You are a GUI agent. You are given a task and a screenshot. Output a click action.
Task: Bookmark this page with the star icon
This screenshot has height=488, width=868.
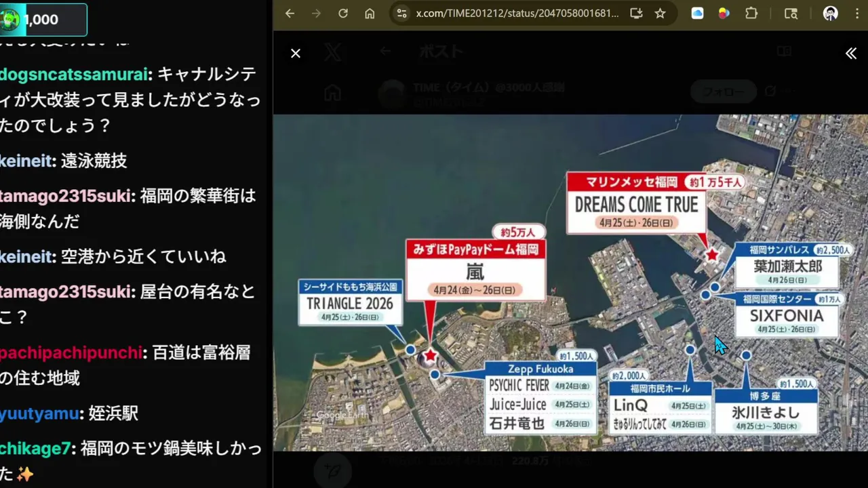(x=660, y=14)
